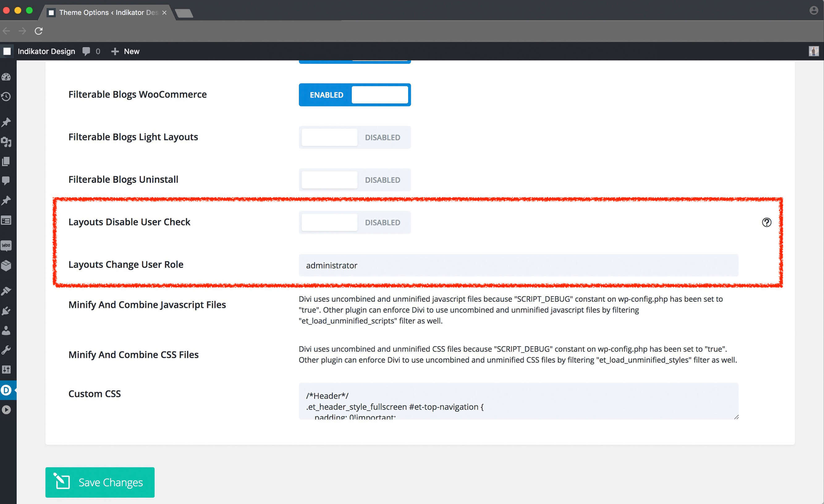Open the clock-history icon in the sidebar
The image size is (824, 504).
6,97
